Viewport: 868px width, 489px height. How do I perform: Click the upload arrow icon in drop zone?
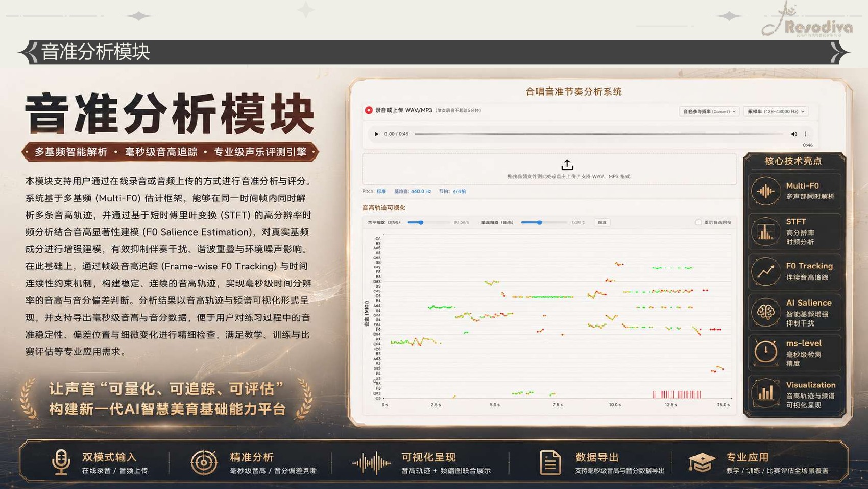567,165
